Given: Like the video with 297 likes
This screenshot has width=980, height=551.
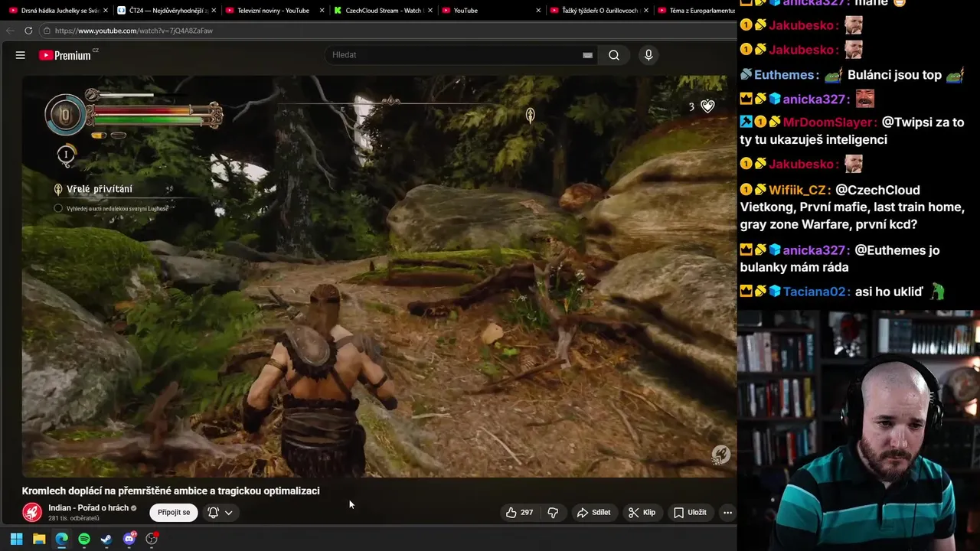Looking at the screenshot, I should pos(519,513).
